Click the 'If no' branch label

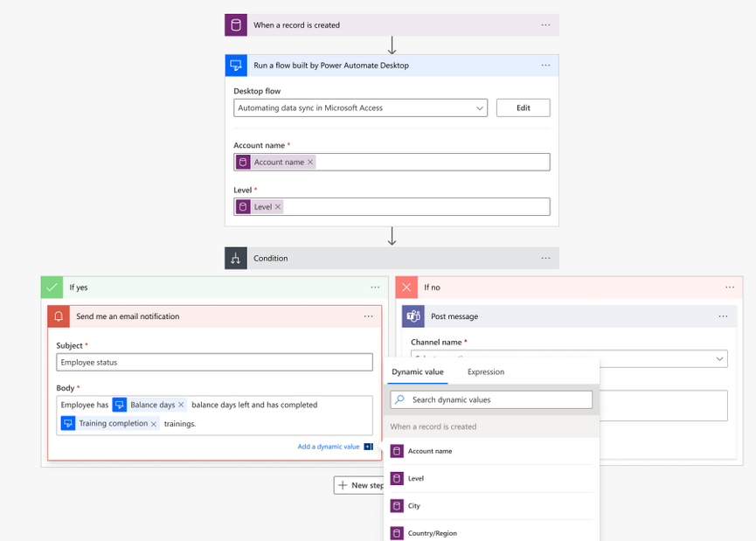(x=432, y=288)
